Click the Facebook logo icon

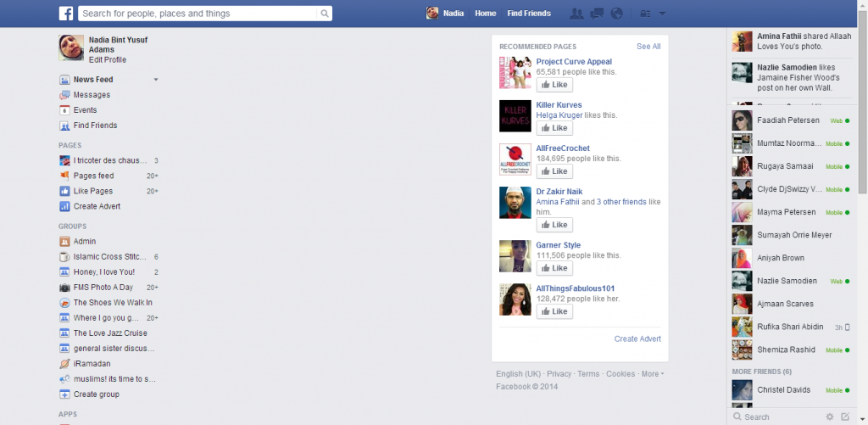coord(66,14)
